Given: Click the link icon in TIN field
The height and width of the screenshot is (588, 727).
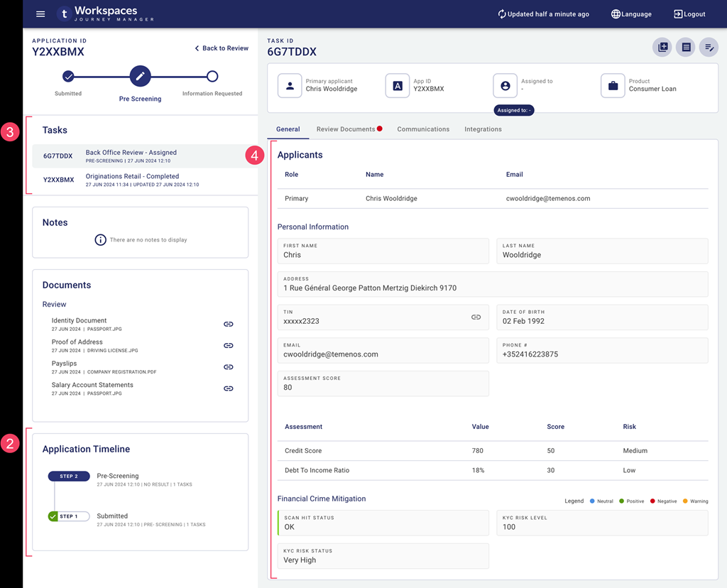Looking at the screenshot, I should point(476,317).
